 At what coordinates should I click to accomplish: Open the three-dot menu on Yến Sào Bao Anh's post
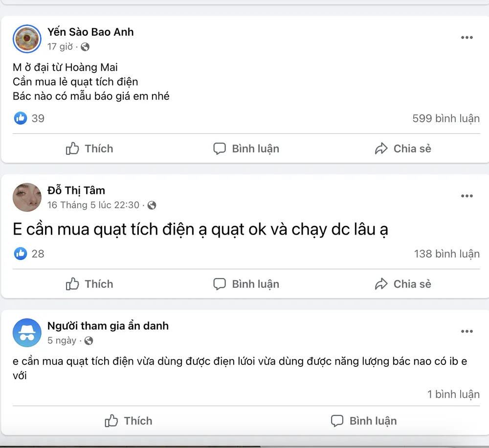(x=467, y=38)
